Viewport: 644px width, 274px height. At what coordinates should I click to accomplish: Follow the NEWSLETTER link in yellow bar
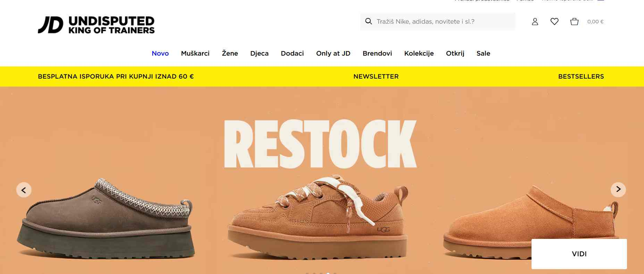(x=376, y=76)
